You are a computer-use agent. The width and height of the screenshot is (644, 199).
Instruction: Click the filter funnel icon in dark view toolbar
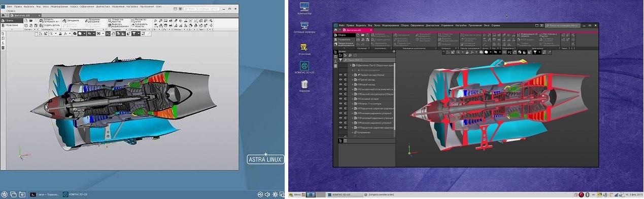point(534,52)
